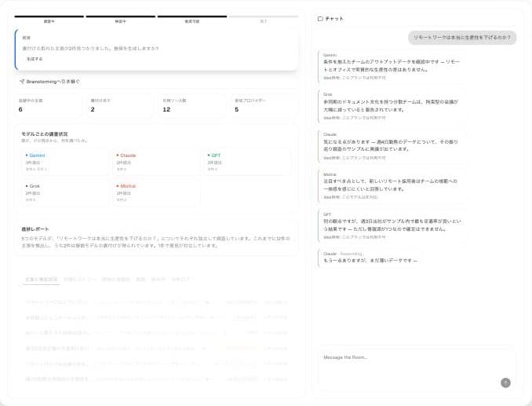The image size is (532, 406).
Task: Click the Brainstorming handoff arrow icon
Action: (22, 82)
